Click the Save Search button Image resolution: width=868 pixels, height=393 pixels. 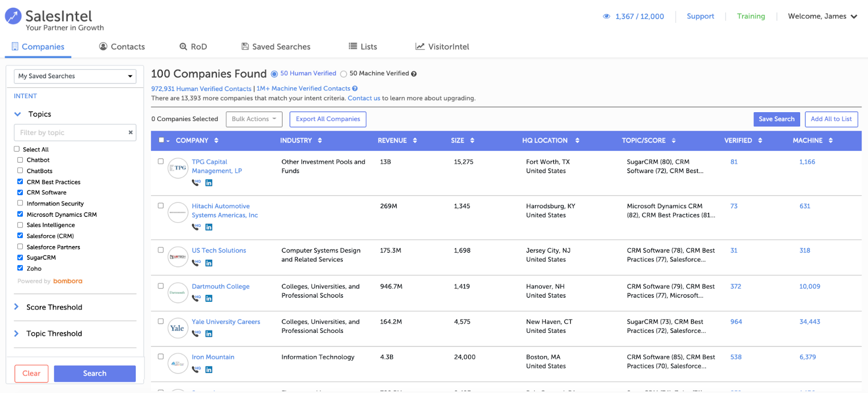pyautogui.click(x=776, y=119)
